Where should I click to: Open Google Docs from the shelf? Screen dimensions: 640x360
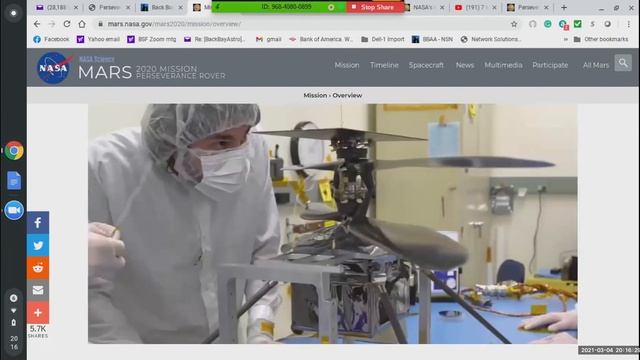click(x=14, y=180)
